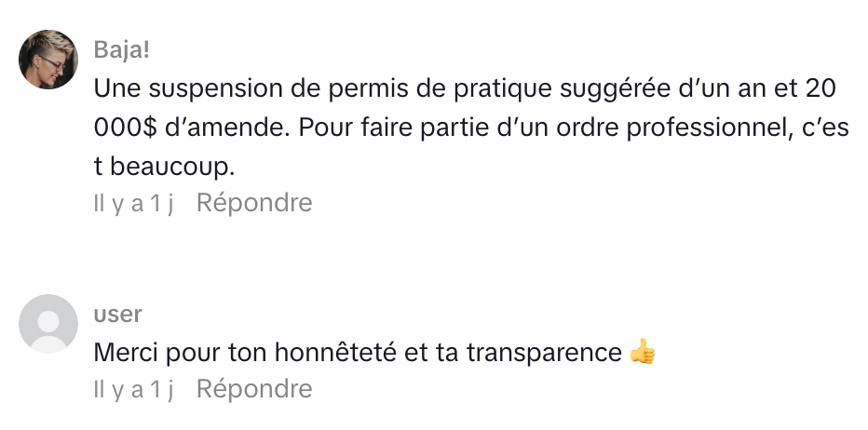
Task: Click Baja!'s profile picture avatar
Action: pyautogui.click(x=48, y=60)
